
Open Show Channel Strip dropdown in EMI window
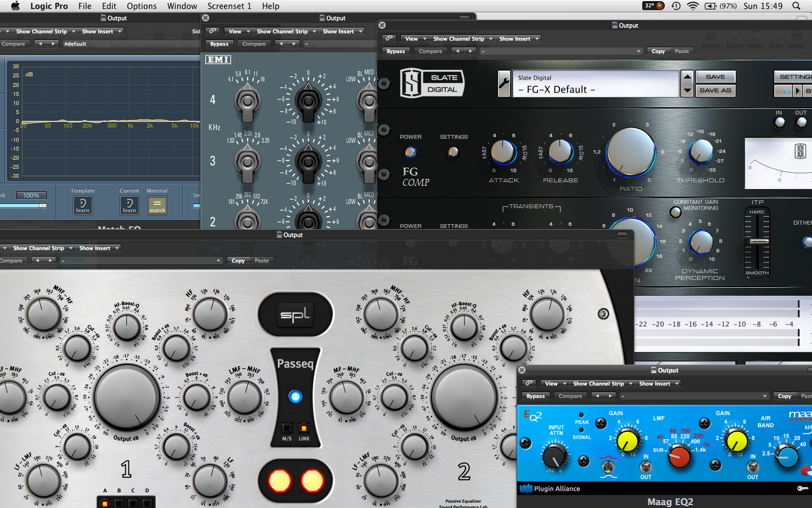tap(286, 31)
